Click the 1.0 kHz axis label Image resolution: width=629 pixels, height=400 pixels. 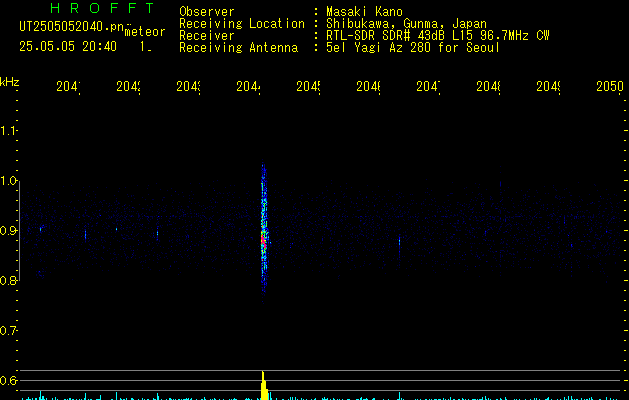click(8, 181)
